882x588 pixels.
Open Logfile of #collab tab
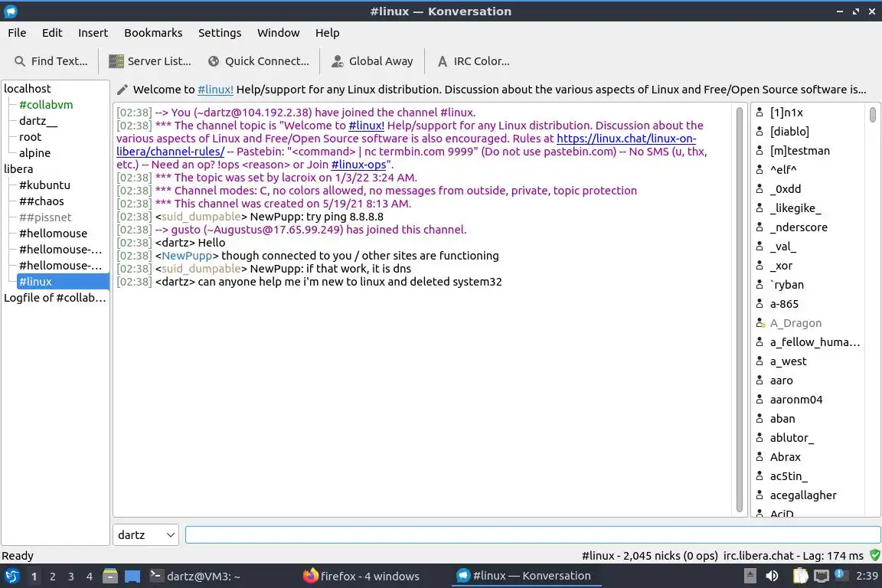(54, 299)
